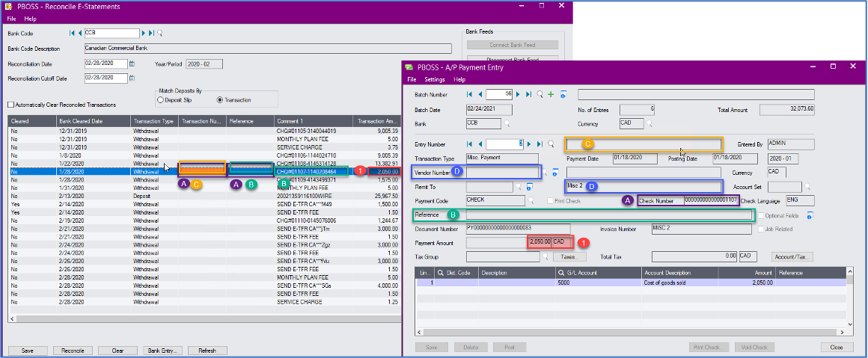Create new batch with green plus
The width and height of the screenshot is (868, 358).
551,95
